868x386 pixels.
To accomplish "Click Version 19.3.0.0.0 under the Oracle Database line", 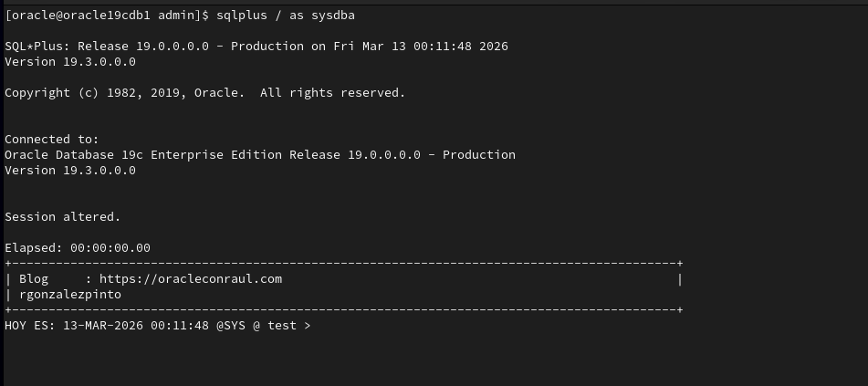I will pyautogui.click(x=70, y=171).
